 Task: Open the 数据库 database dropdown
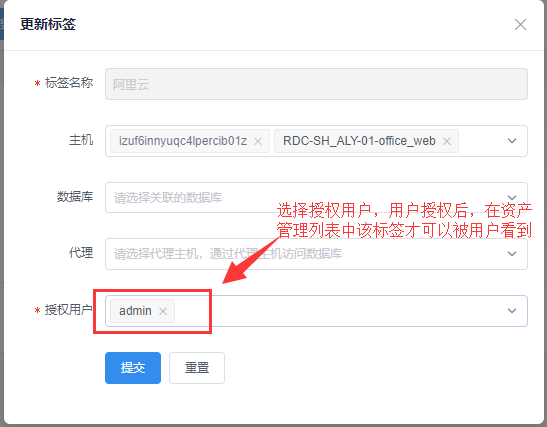click(316, 197)
